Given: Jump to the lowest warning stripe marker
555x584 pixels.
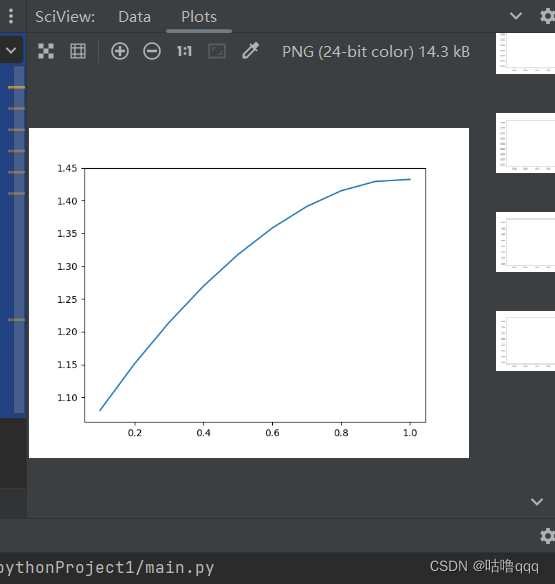Looking at the screenshot, I should tap(16, 320).
